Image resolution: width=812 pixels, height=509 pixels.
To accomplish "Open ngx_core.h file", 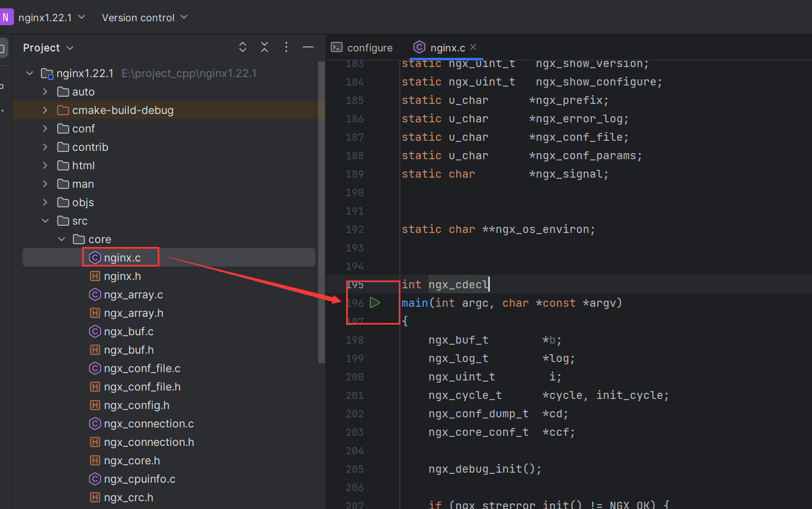I will [132, 460].
